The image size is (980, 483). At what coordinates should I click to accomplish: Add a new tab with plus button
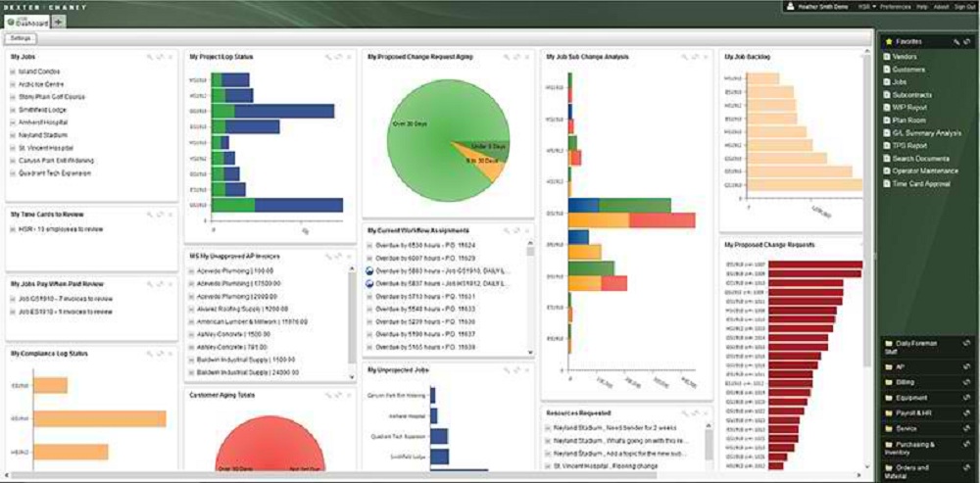(x=59, y=22)
